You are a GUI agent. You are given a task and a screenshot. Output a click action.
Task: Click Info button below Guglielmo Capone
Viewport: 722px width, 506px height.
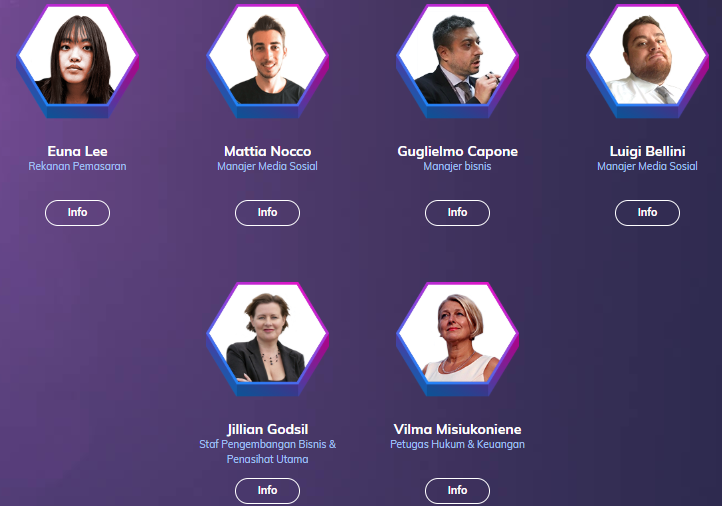457,213
